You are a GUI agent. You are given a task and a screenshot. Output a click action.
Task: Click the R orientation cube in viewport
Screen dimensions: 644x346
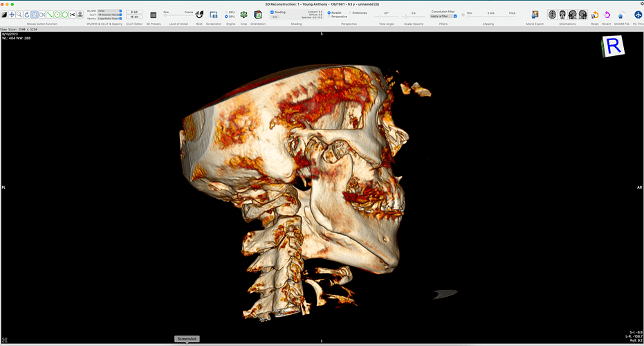coord(613,46)
